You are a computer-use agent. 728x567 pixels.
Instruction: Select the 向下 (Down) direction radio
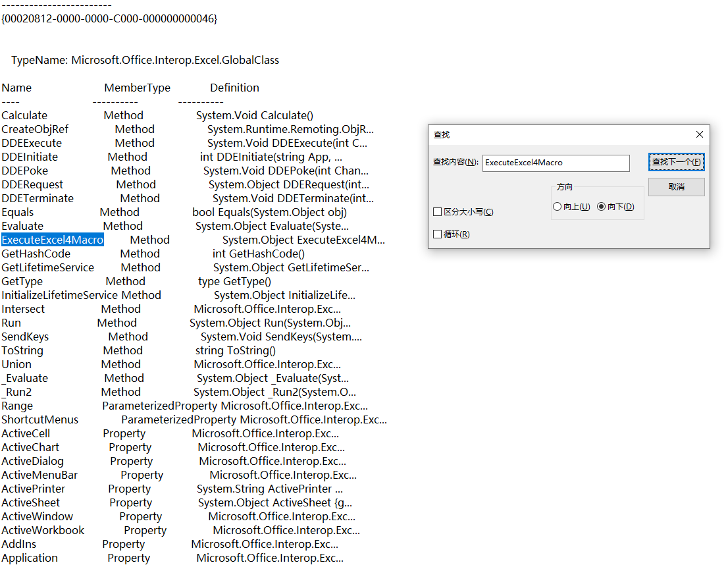point(601,207)
